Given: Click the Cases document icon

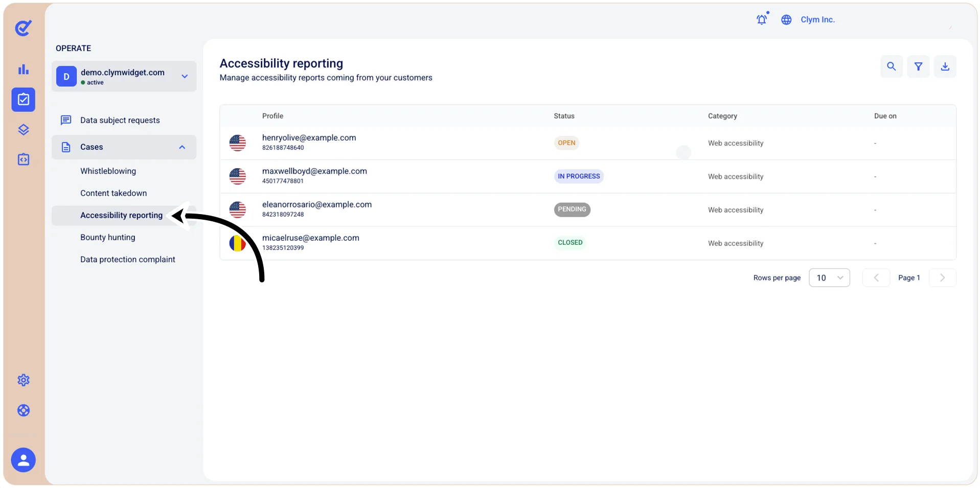Looking at the screenshot, I should tap(66, 147).
